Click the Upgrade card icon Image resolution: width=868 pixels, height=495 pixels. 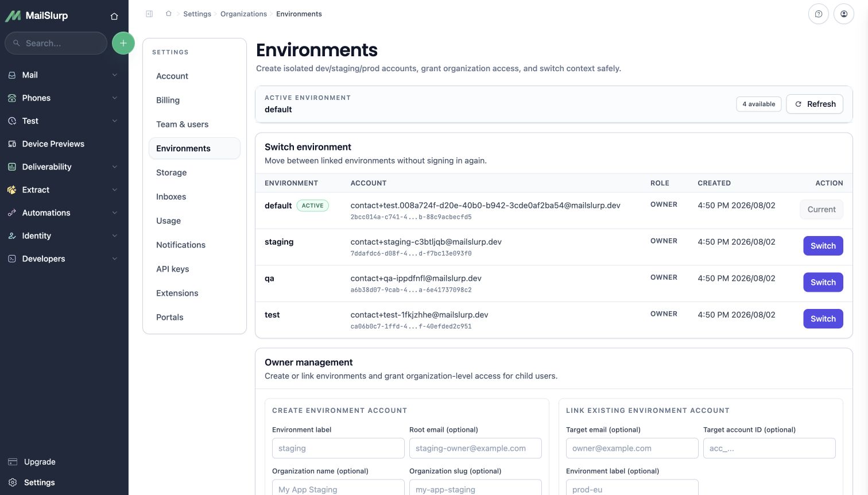[13, 462]
